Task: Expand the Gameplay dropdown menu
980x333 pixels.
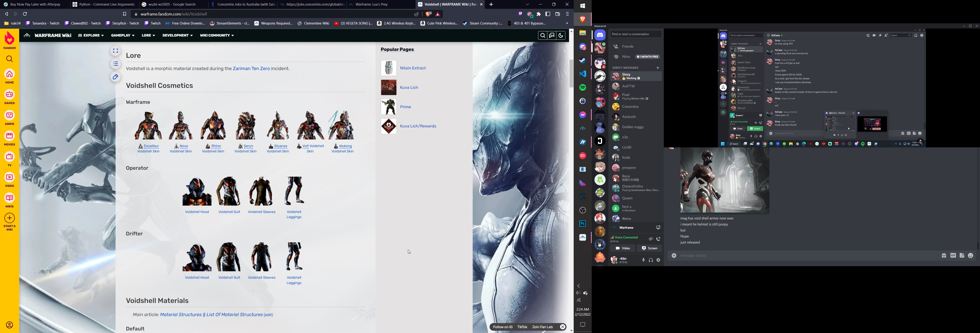Action: 123,36
